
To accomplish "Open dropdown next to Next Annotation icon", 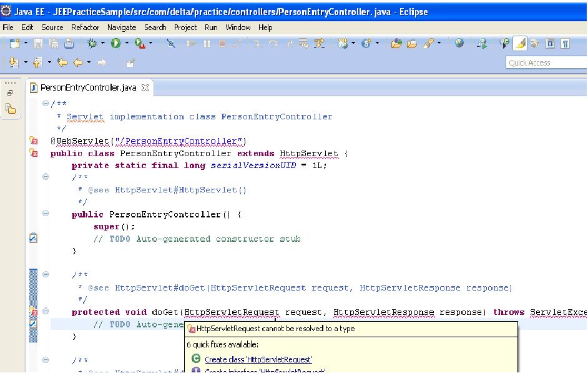I will [x=26, y=62].
